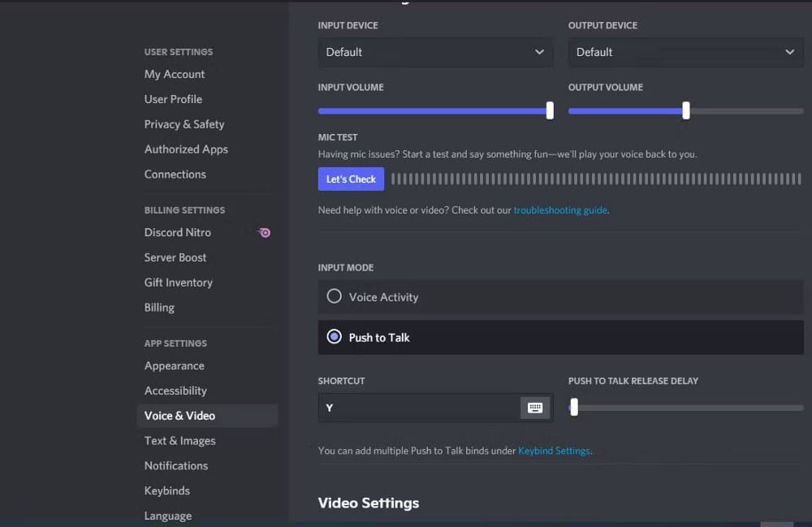The width and height of the screenshot is (812, 527).
Task: Click Let's Check to start mic test
Action: tap(351, 179)
